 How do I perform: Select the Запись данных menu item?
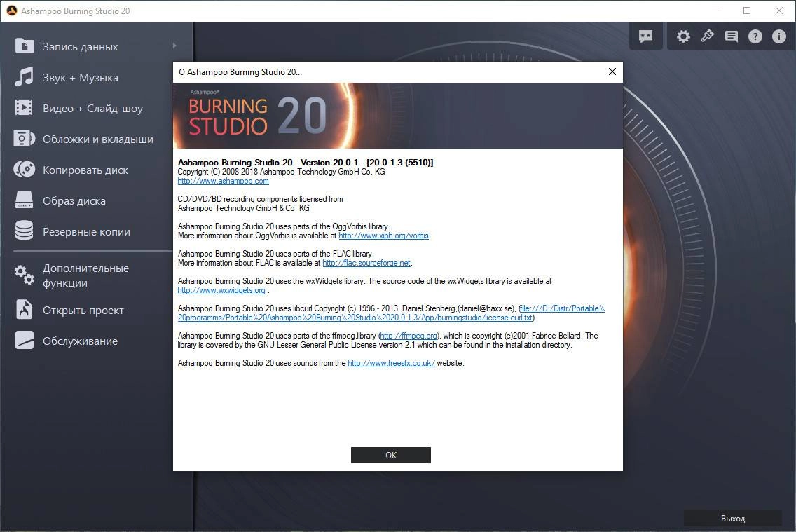(x=97, y=47)
